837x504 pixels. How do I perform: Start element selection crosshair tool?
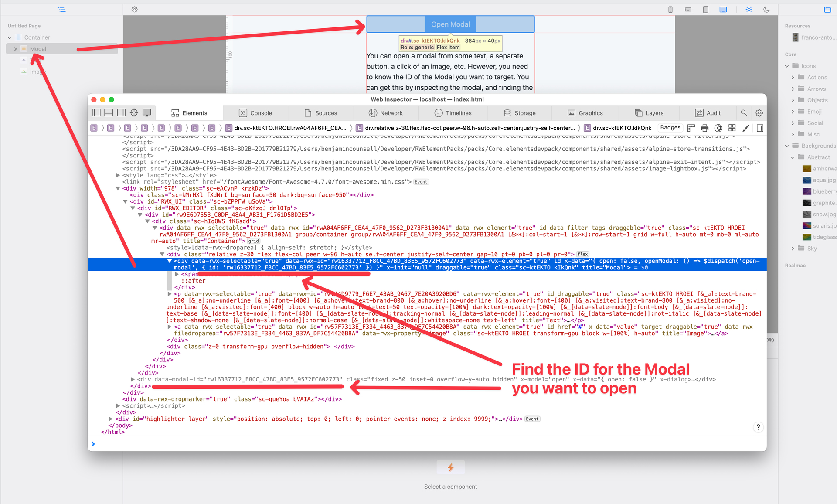pos(134,113)
